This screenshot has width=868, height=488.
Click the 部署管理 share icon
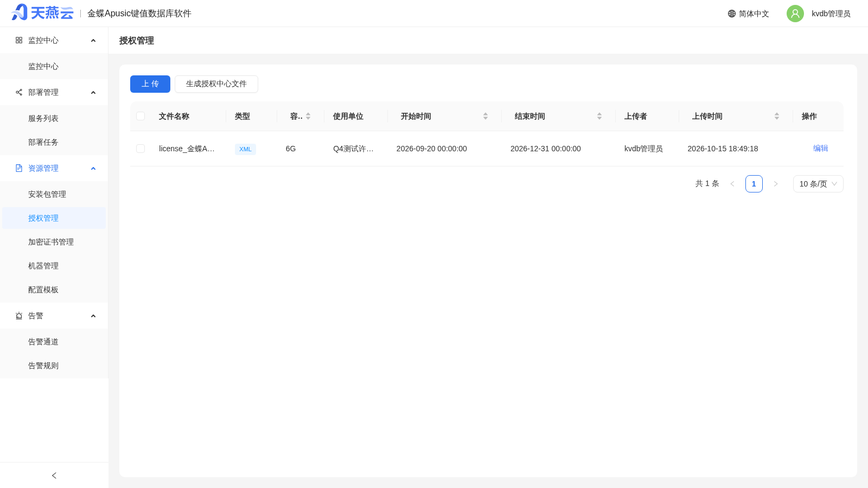click(19, 92)
